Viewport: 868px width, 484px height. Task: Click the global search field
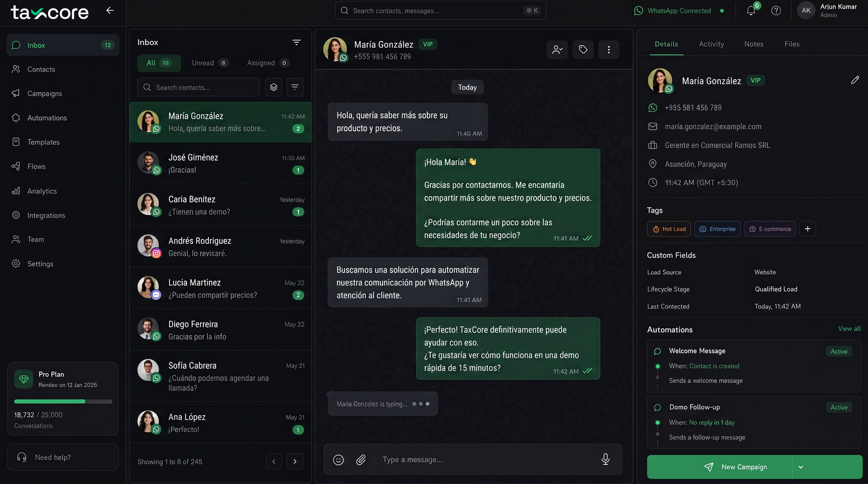coord(441,10)
